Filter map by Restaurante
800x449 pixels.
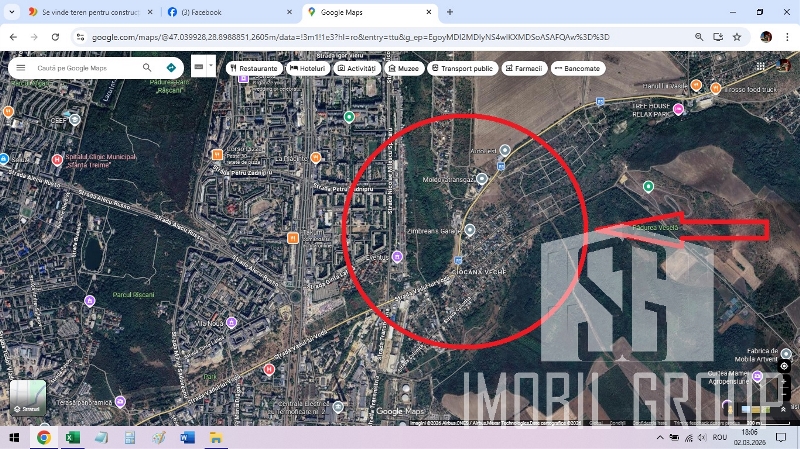252,69
